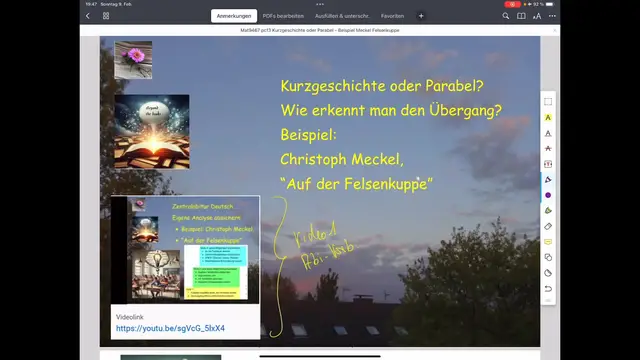The width and height of the screenshot is (640, 360).
Task: Select the eraser tool
Action: 548,226
